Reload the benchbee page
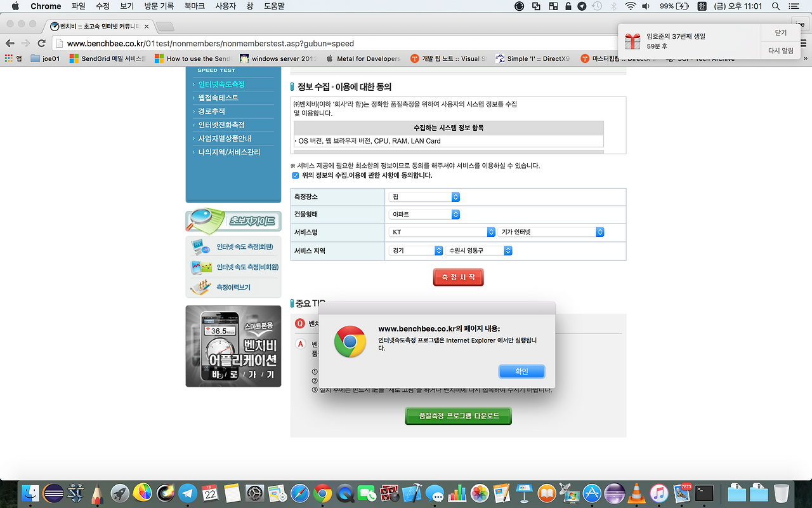The width and height of the screenshot is (812, 508). (41, 43)
